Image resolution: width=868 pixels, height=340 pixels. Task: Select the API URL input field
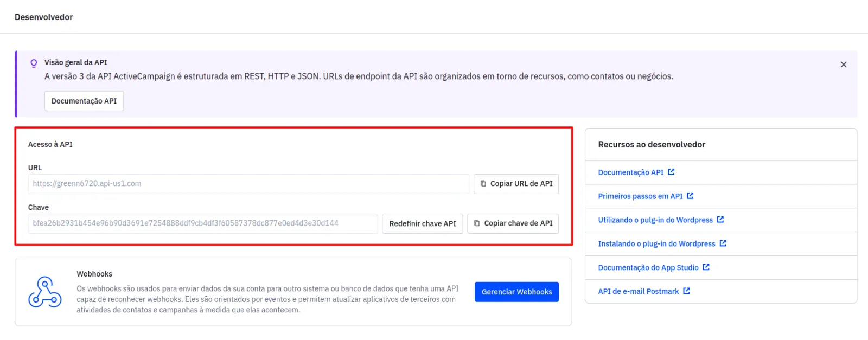pos(248,184)
